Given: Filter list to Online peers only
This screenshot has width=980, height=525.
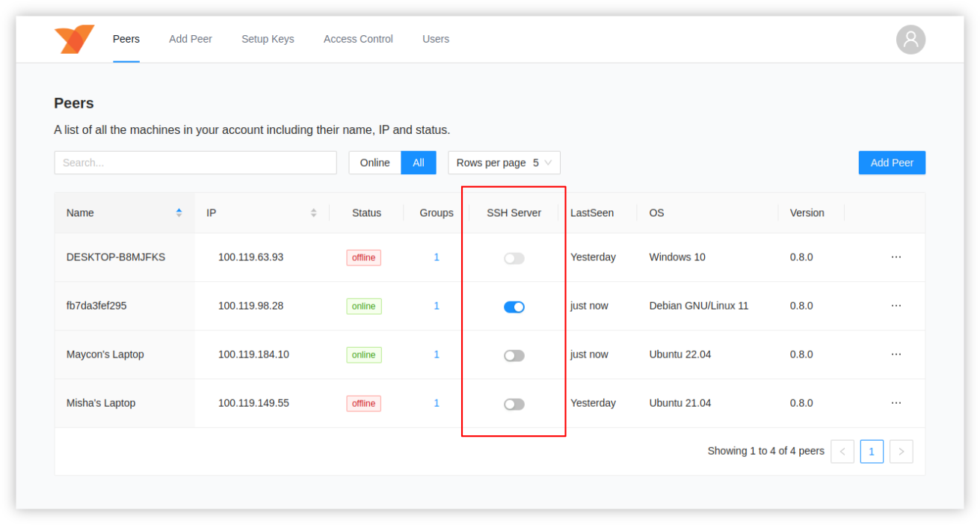Looking at the screenshot, I should [375, 163].
